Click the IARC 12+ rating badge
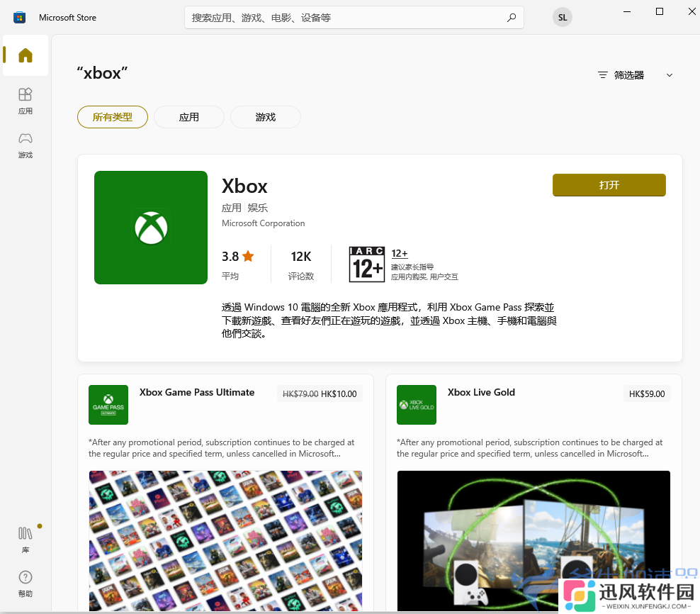The width and height of the screenshot is (700, 614). 366,264
